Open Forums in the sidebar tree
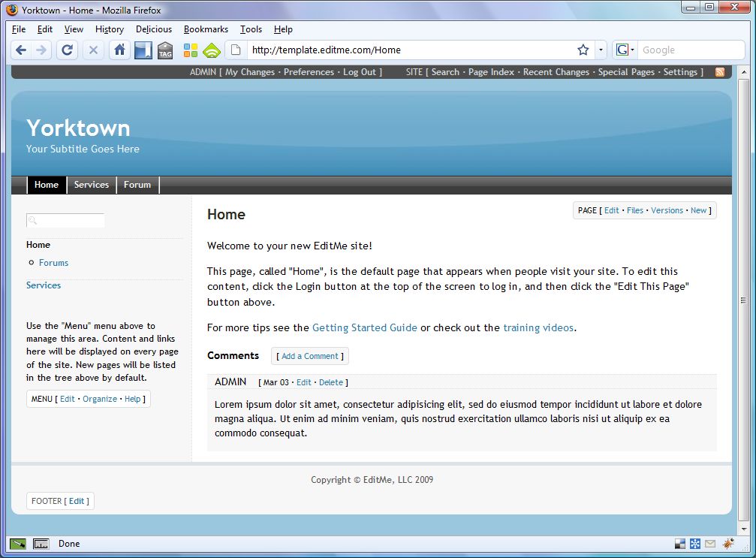Viewport: 756px width, 558px height. [53, 263]
